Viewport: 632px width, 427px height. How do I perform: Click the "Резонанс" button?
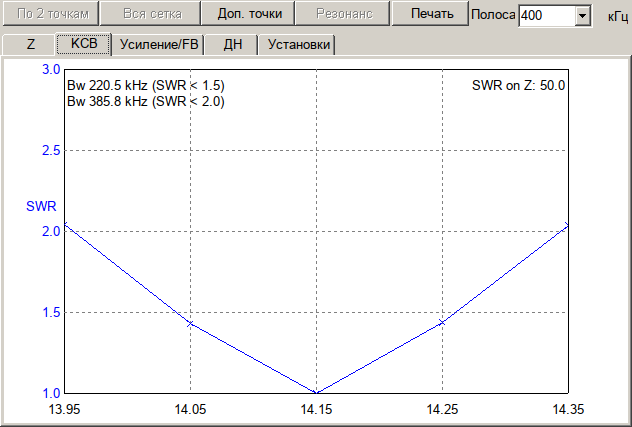[344, 14]
